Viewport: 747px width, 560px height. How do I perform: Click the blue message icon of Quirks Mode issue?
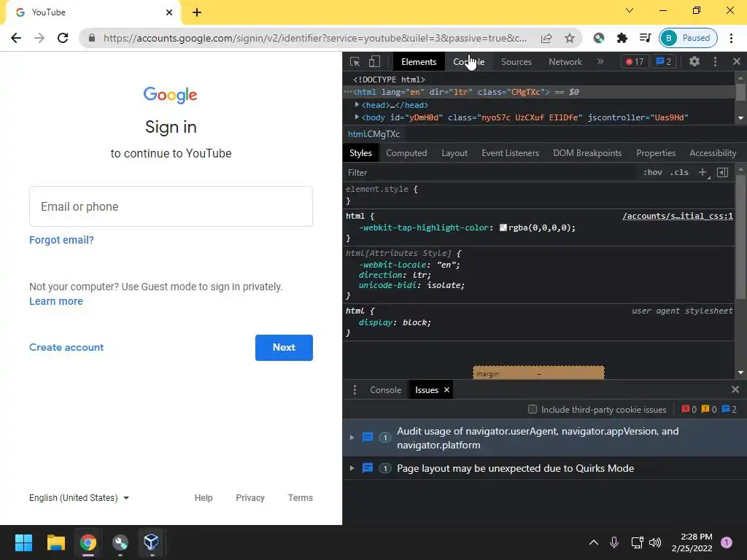[x=368, y=468]
